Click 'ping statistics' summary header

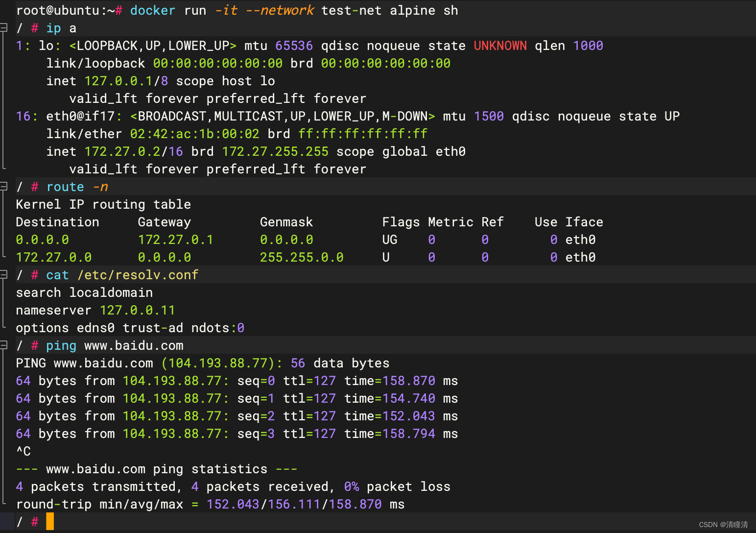[x=210, y=469]
